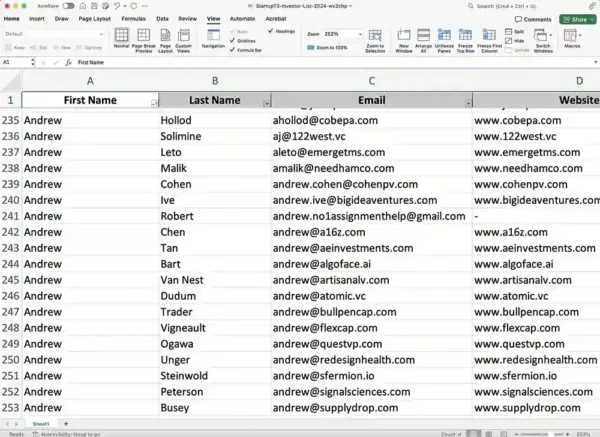This screenshot has height=437, width=600.
Task: Hide the current window
Action: pos(515,41)
